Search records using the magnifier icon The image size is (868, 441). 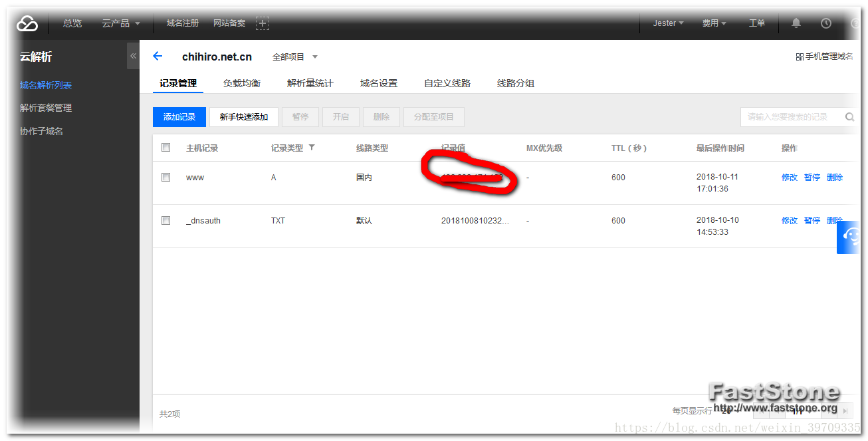849,117
